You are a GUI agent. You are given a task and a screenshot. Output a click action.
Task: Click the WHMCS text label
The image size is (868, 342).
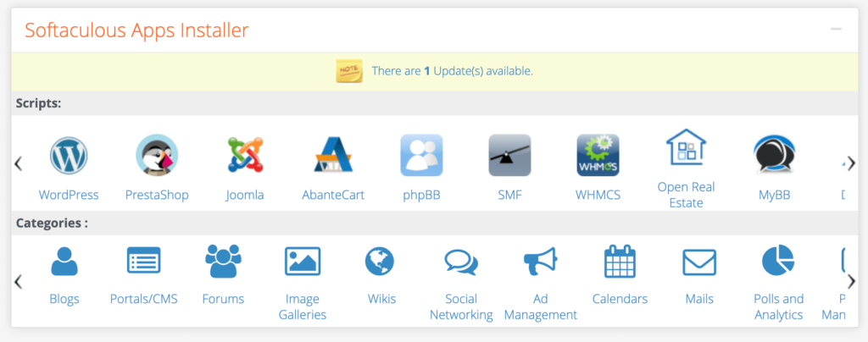(x=598, y=195)
